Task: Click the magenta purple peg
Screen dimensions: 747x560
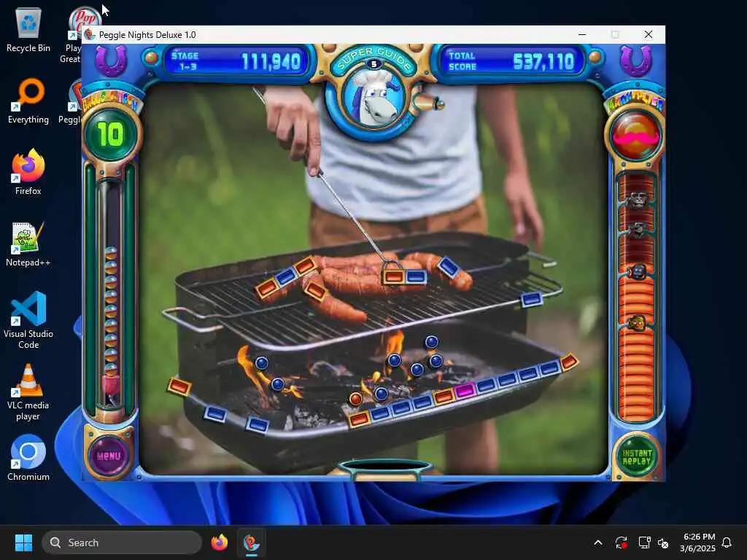Action: 465,391
